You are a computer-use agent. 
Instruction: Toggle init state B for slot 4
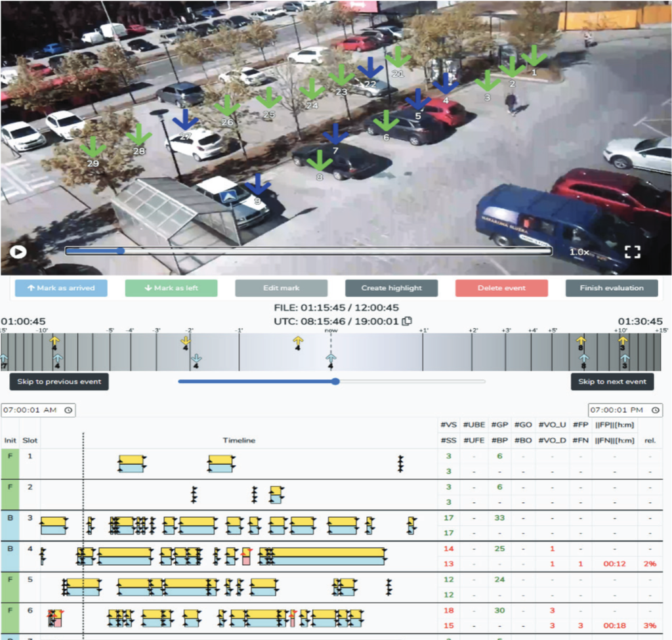click(10, 557)
